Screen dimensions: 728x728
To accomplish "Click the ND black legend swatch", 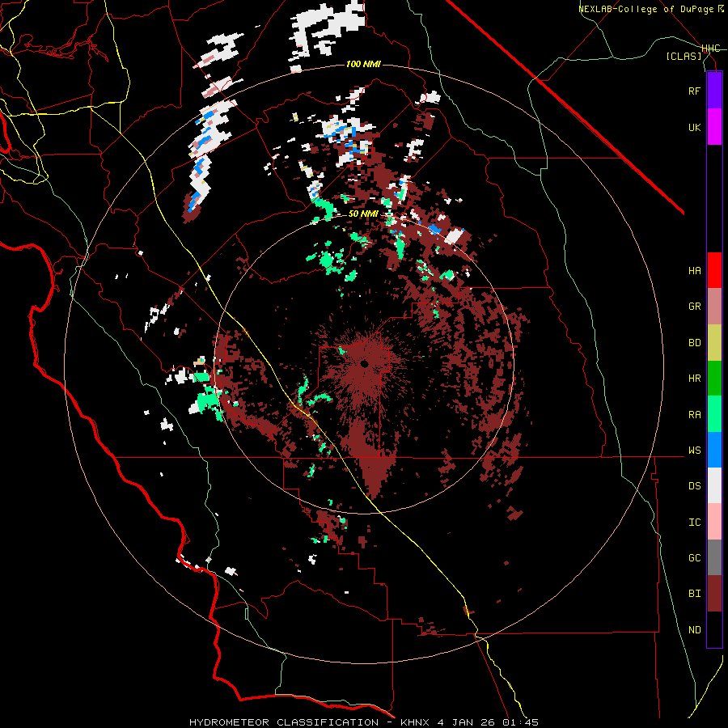I will [714, 629].
